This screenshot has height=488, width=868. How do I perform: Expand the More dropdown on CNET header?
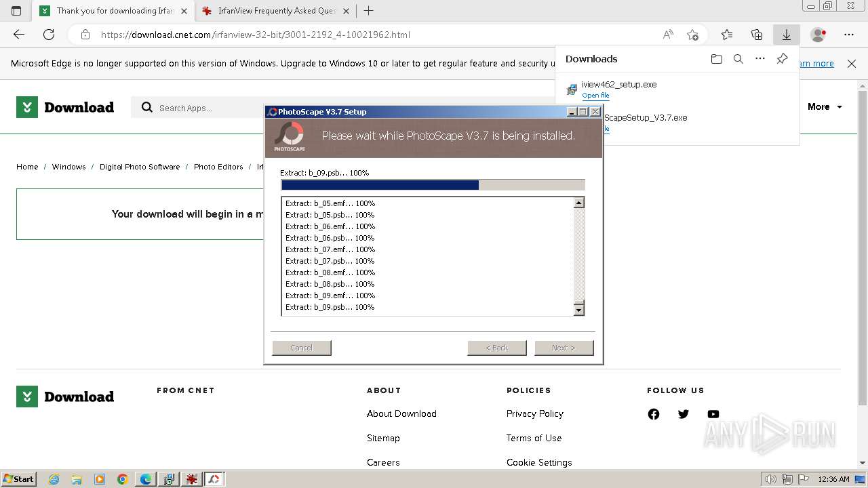[825, 106]
